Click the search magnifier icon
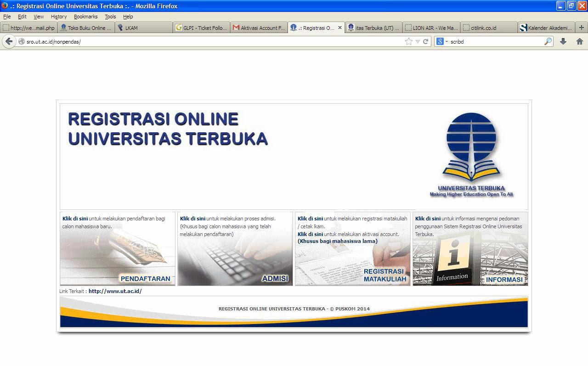The height and width of the screenshot is (366, 588). pyautogui.click(x=548, y=41)
